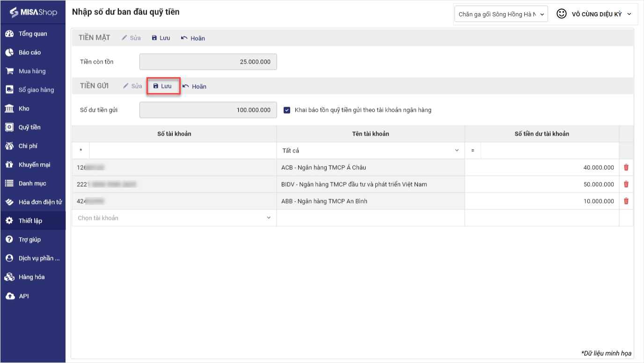
Task: Open Thiết lập settings menu item
Action: 30,221
